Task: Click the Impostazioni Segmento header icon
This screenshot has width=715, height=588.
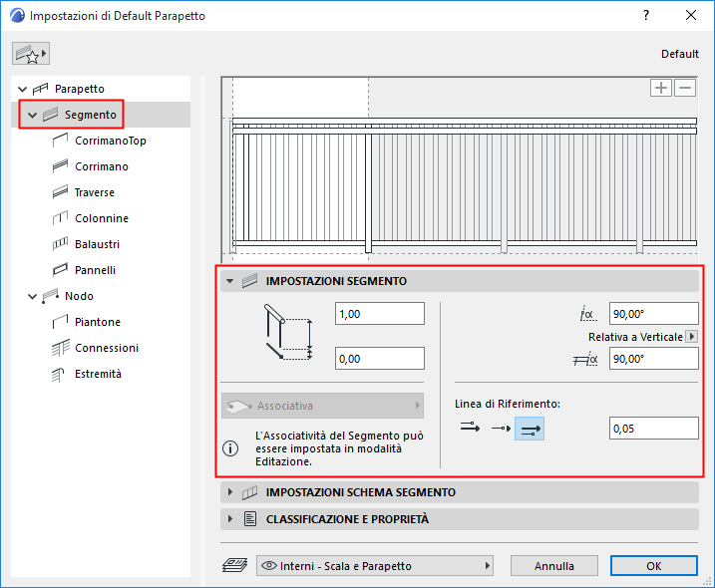Action: click(249, 281)
